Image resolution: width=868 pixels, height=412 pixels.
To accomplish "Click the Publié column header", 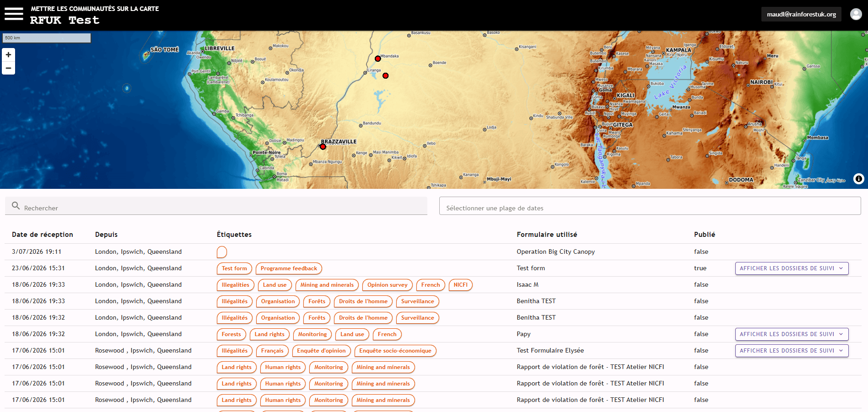I will [704, 235].
